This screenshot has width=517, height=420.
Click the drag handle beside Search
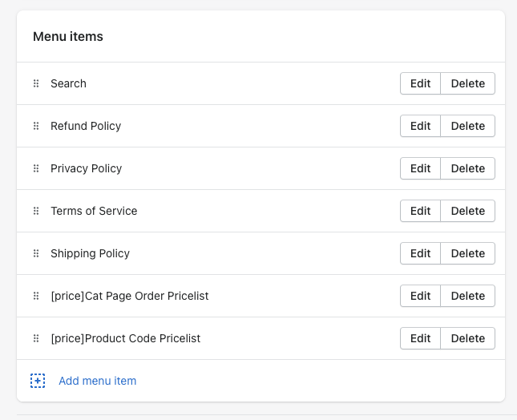36,83
